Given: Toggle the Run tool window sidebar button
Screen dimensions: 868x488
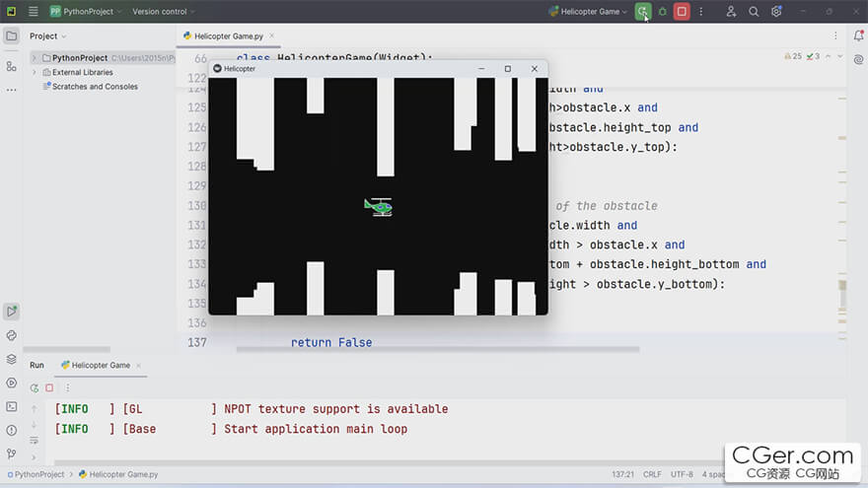Looking at the screenshot, I should coord(12,312).
